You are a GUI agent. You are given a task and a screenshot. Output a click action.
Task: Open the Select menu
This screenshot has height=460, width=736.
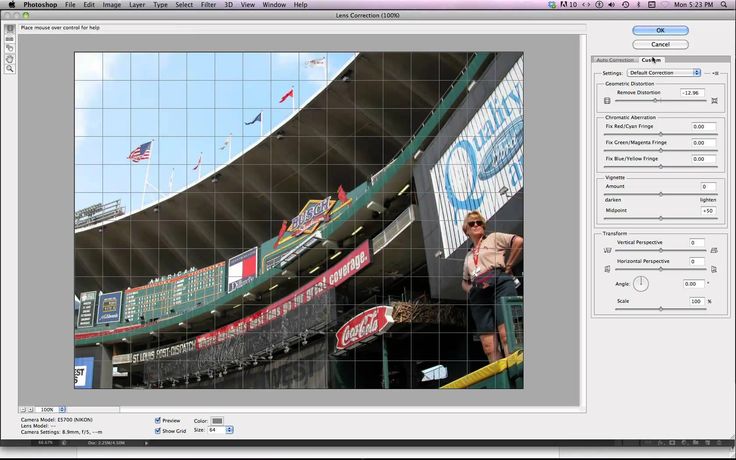click(x=184, y=5)
